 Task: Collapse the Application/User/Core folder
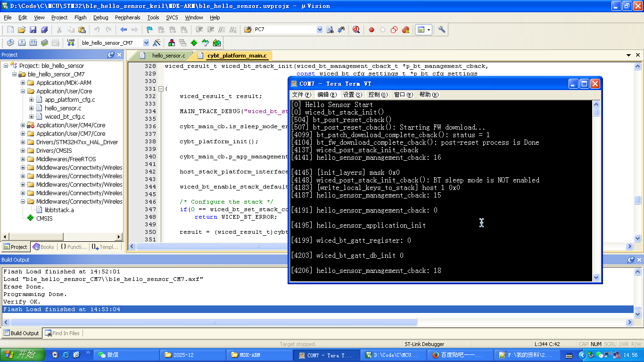point(23,91)
